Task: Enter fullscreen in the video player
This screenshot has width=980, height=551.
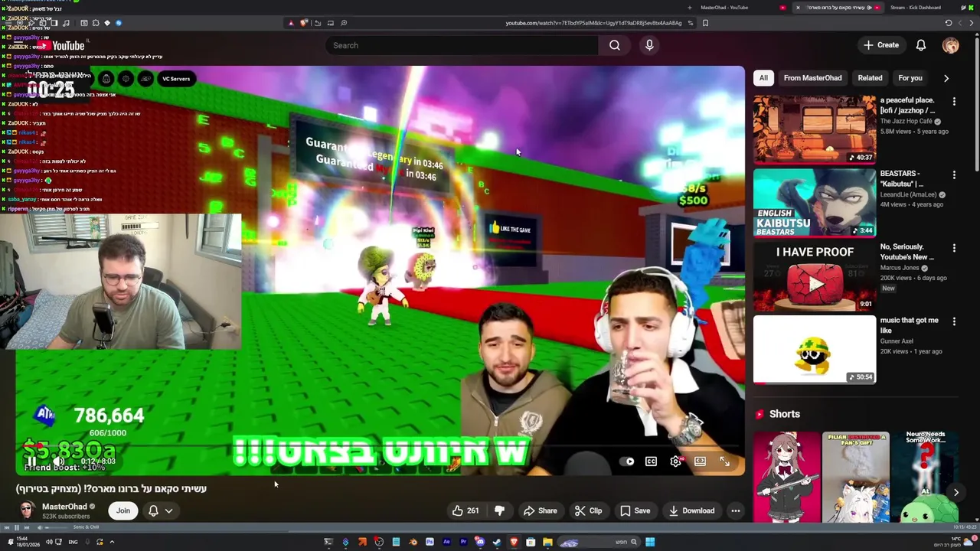Action: 724,461
